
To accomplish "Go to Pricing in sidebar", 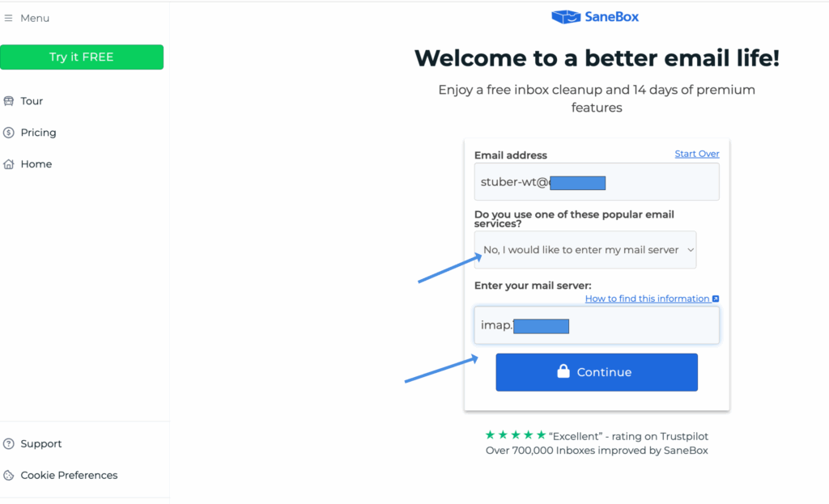I will coord(38,133).
